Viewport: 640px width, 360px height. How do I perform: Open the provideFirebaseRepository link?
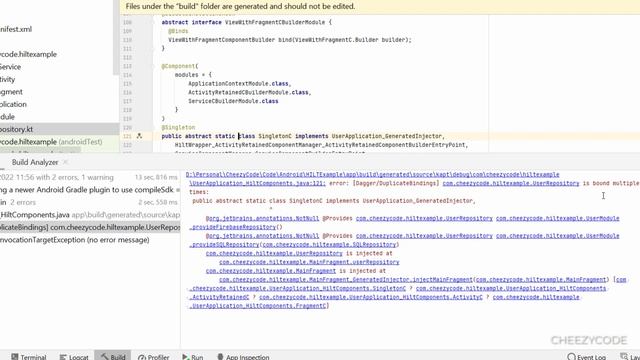point(233,227)
